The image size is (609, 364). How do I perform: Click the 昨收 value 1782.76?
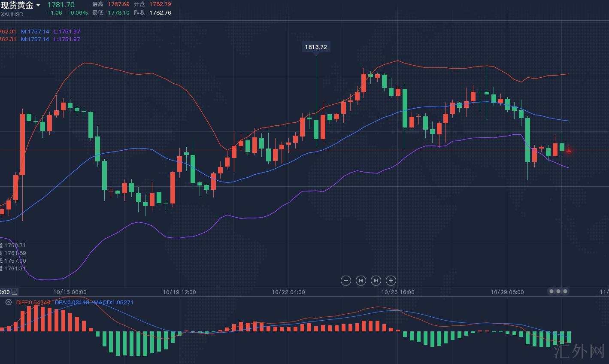[x=160, y=13]
